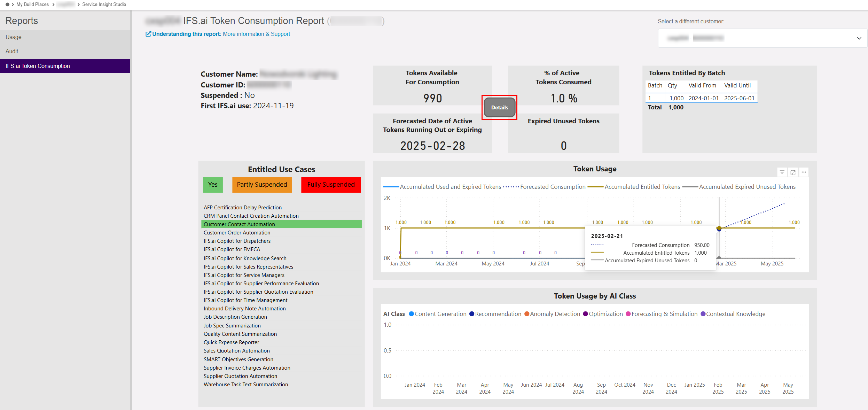This screenshot has height=410, width=868.
Task: Toggle Accumulated Entitled Tokens legend entry
Action: [634, 187]
